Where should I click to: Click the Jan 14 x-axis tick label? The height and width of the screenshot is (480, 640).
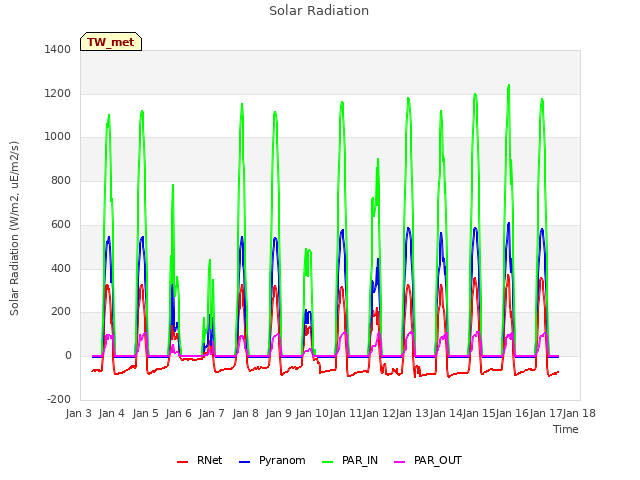pos(446,413)
